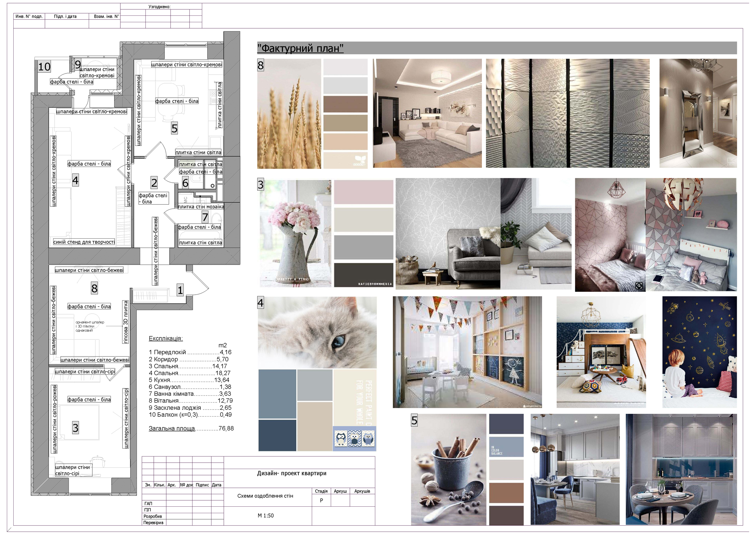Select the pink peonies in jug photo
756x534 pixels.
[x=296, y=233]
